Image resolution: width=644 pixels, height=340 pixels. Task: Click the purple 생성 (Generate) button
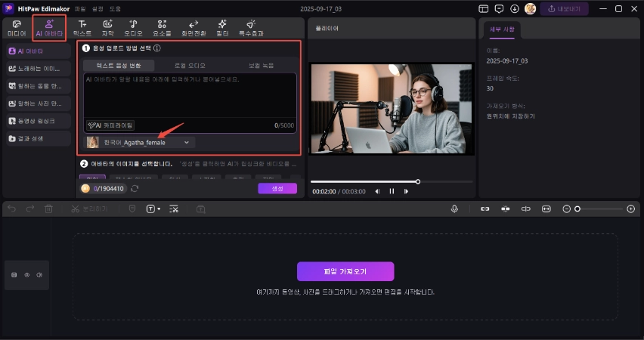click(x=277, y=188)
